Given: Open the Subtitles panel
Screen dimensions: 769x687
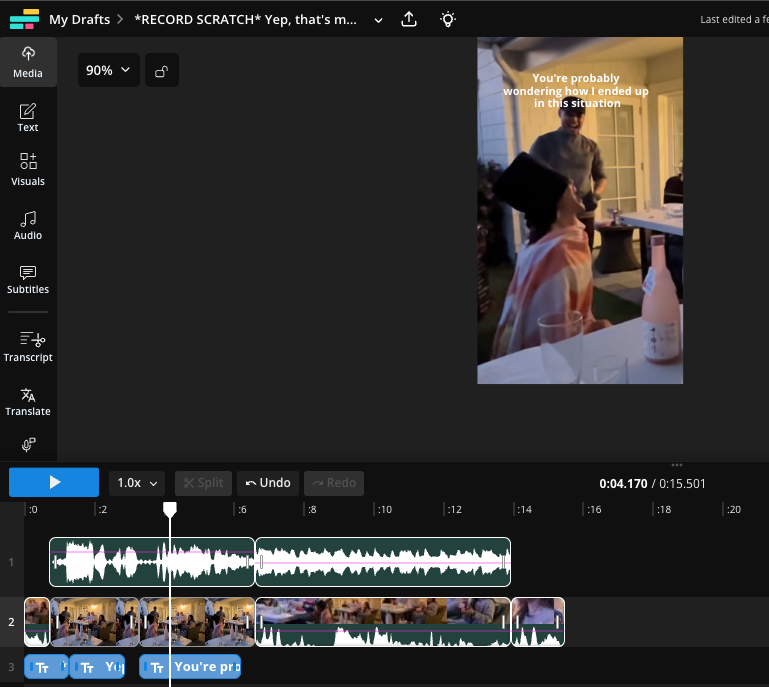Looking at the screenshot, I should click(x=28, y=280).
